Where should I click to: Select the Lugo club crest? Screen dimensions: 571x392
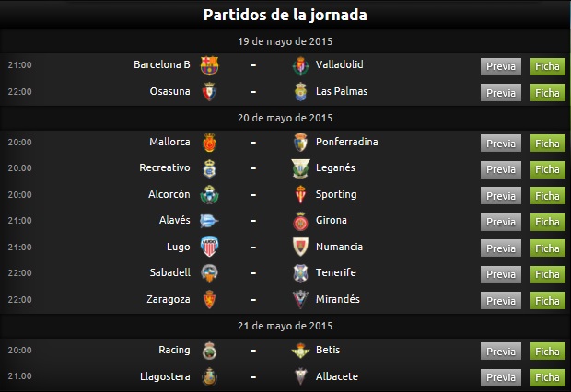pos(209,247)
